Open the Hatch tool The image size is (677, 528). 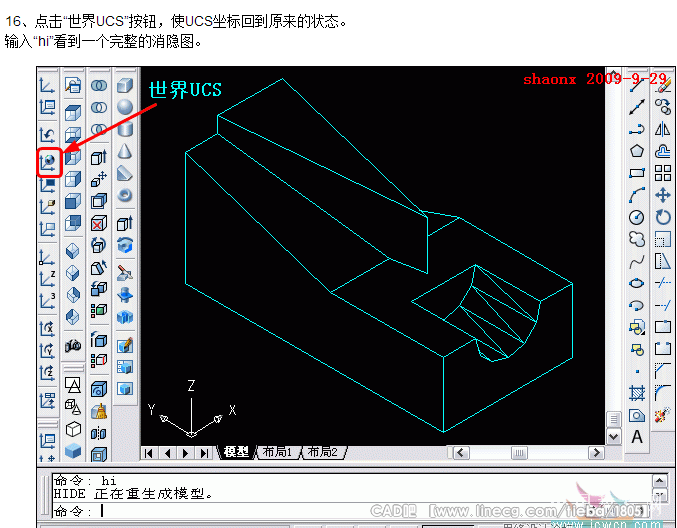637,393
